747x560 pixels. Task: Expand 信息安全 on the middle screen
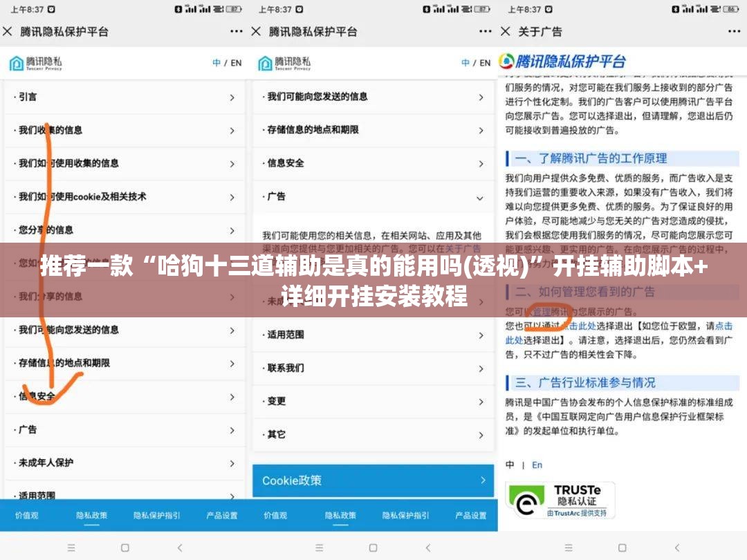pos(373,163)
